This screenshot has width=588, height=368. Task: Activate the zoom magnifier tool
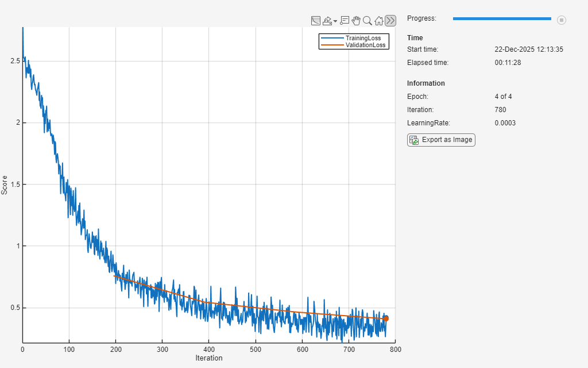click(x=367, y=21)
